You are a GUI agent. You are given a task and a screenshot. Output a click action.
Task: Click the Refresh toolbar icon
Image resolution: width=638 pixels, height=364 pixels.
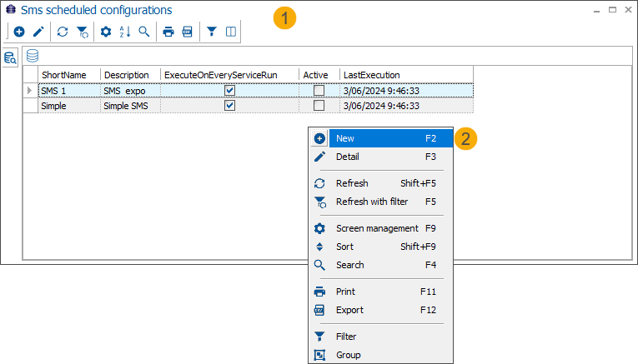point(63,32)
